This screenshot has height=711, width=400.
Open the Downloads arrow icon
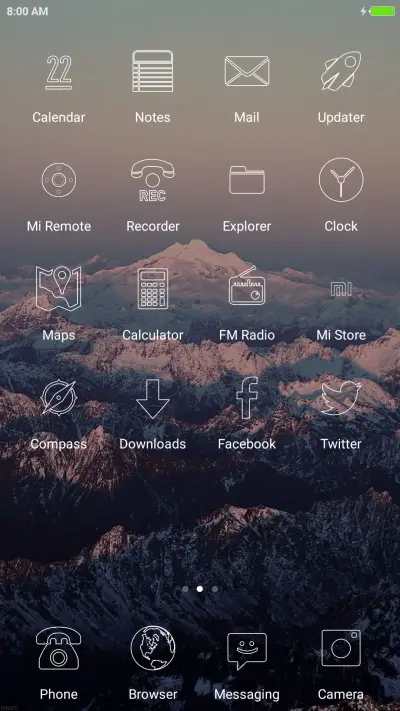(x=152, y=399)
